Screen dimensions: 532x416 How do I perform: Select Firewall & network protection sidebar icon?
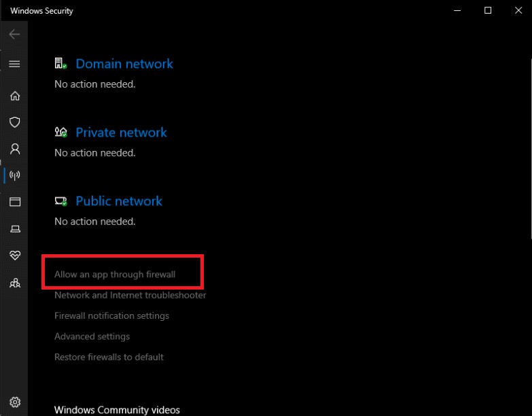click(x=14, y=175)
